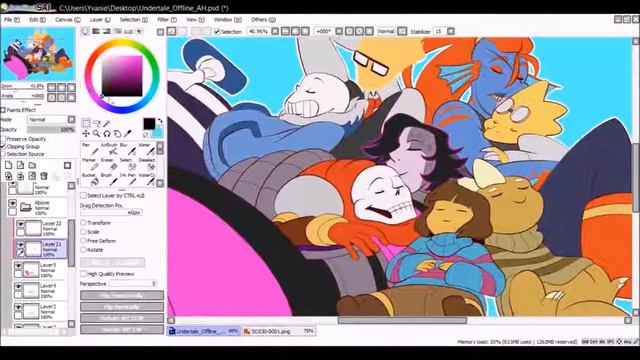640x360 pixels.
Task: Click the Flip Horizontally button
Action: (x=122, y=296)
